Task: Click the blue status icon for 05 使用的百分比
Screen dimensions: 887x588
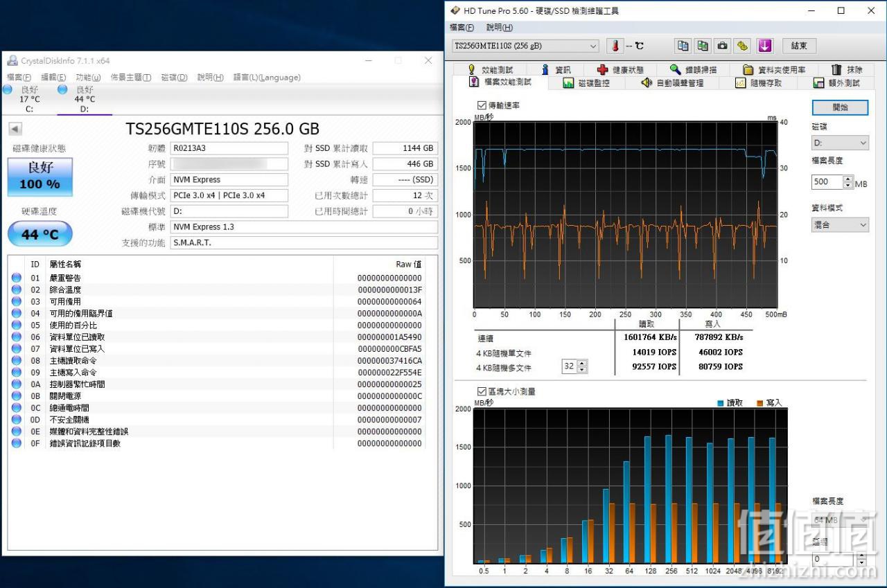Action: [17, 326]
